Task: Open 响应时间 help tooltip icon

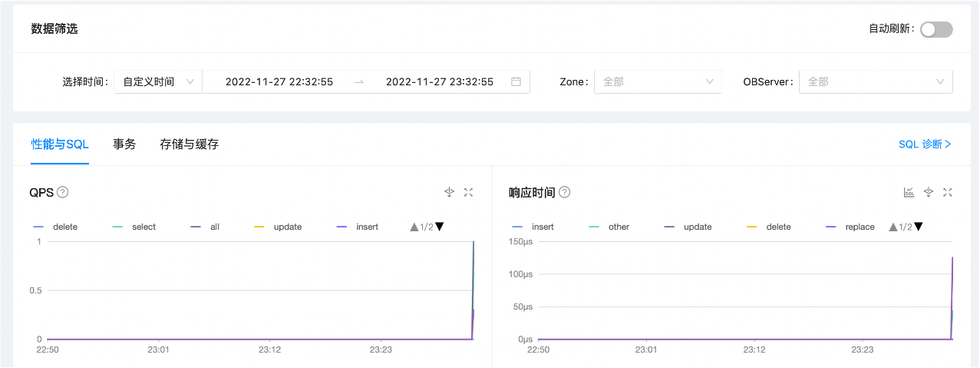Action: [x=564, y=192]
